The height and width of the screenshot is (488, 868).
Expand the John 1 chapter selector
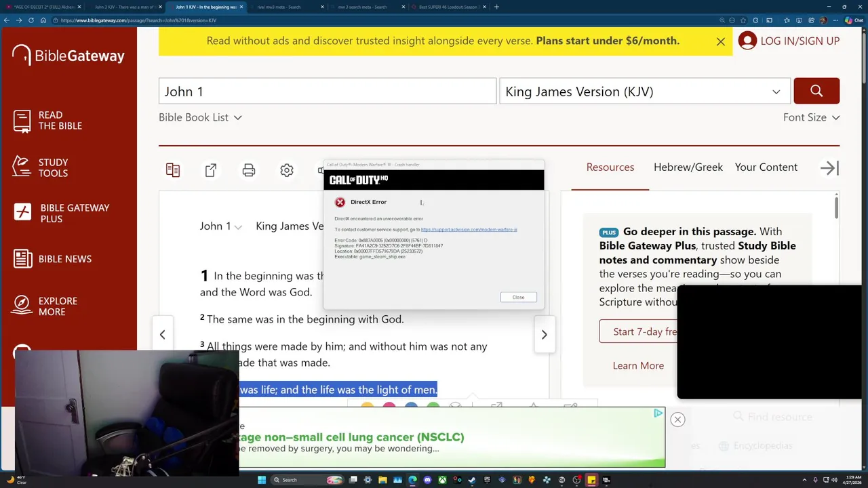221,226
